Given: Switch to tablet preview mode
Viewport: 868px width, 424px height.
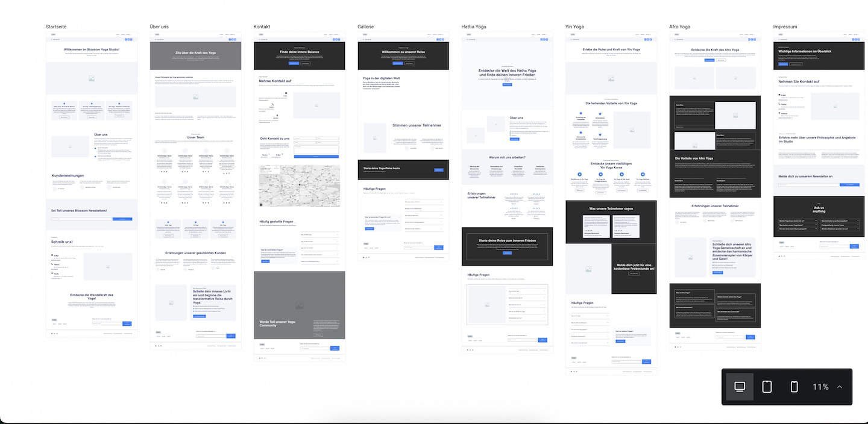Looking at the screenshot, I should click(x=767, y=387).
